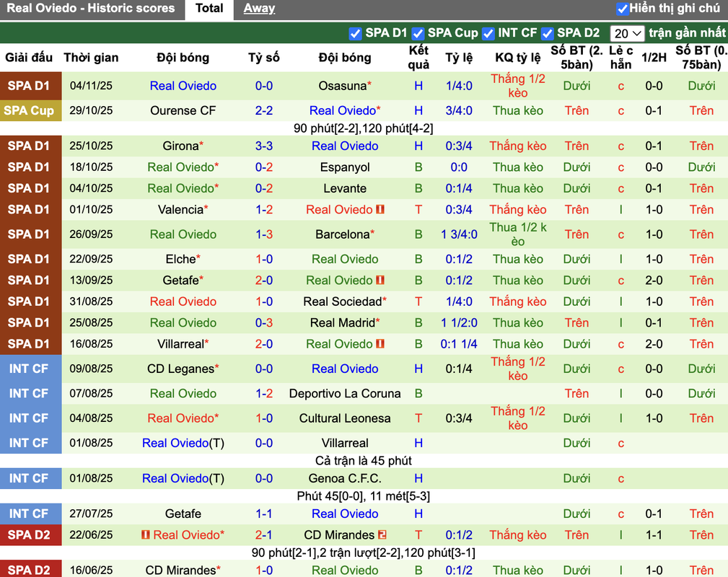
Task: Click the Ourense CF team name
Action: 183,110
